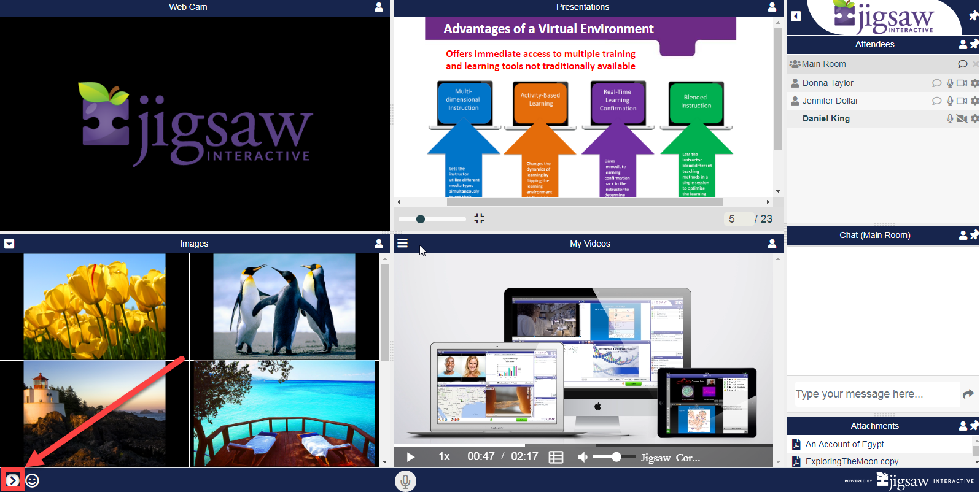Open the My Videos hamburger menu
Viewport: 980px width, 492px height.
tap(402, 244)
